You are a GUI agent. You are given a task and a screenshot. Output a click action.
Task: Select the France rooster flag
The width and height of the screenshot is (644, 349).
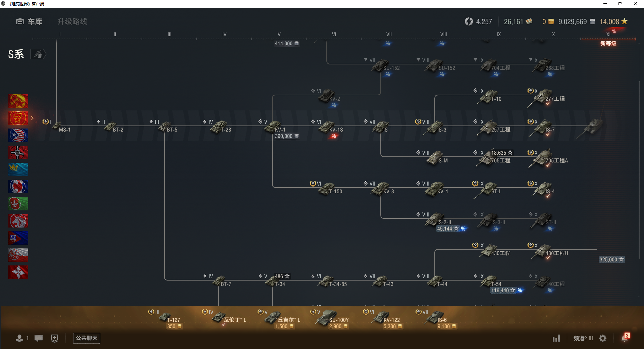(x=18, y=187)
